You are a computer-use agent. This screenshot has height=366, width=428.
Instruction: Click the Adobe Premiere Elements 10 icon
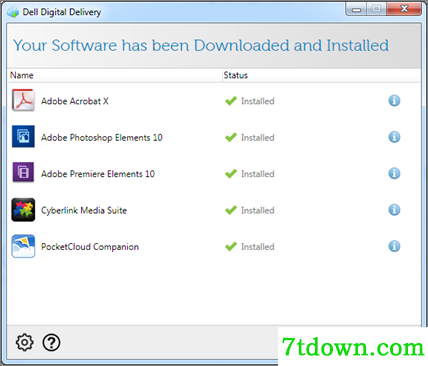point(23,172)
